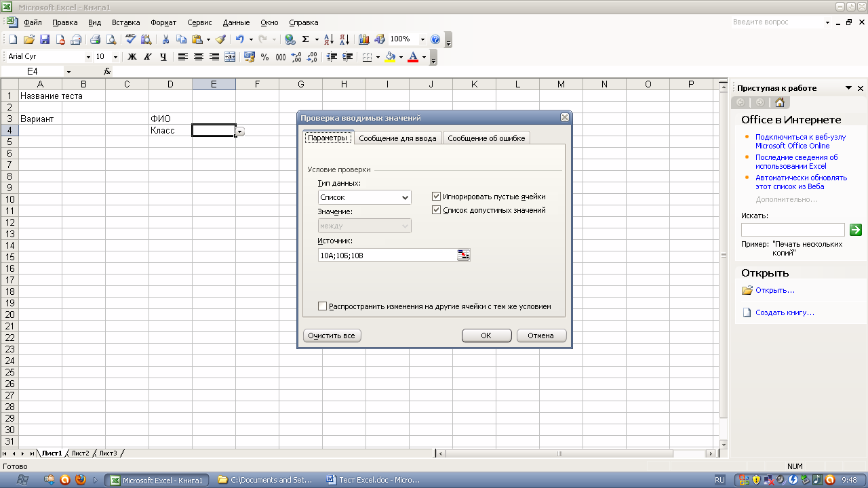Click the RU language indicator in tray
Image resolution: width=868 pixels, height=488 pixels.
(x=719, y=480)
